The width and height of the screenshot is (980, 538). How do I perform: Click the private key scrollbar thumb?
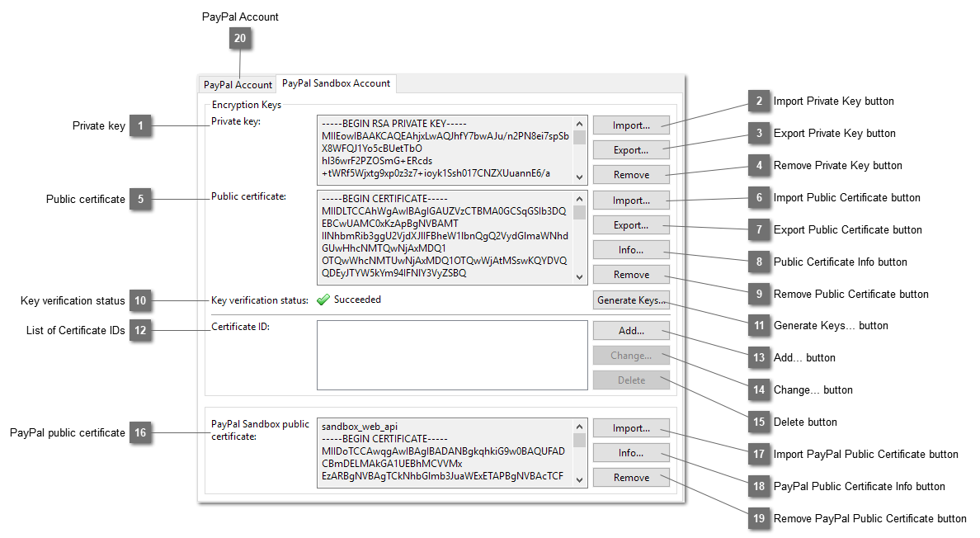tap(579, 137)
